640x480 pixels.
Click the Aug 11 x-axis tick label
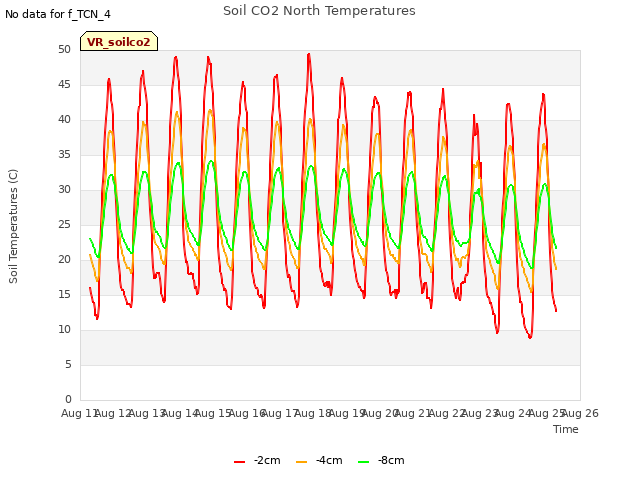pos(80,413)
